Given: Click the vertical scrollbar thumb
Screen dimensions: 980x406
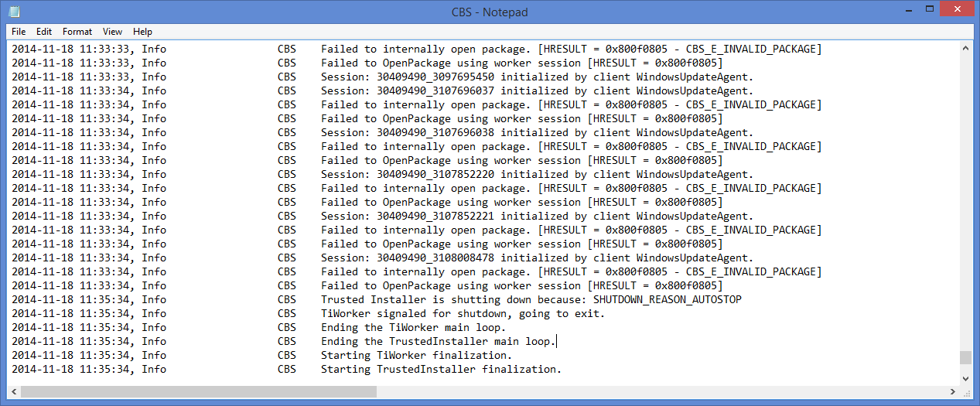Looking at the screenshot, I should click(965, 357).
